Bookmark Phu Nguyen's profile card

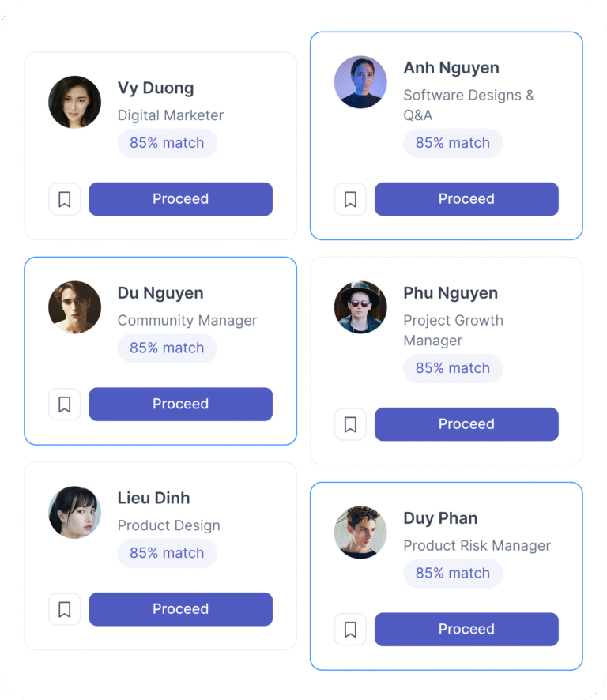click(351, 424)
